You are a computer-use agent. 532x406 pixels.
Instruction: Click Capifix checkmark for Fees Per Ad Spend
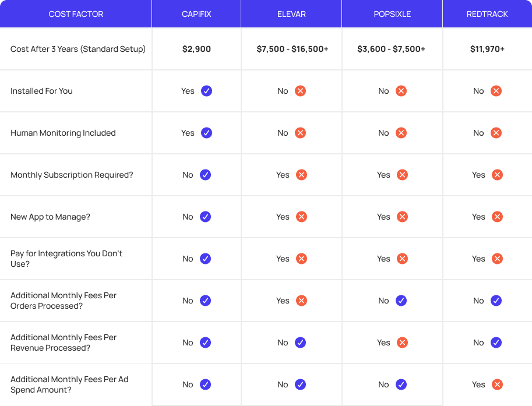205,384
